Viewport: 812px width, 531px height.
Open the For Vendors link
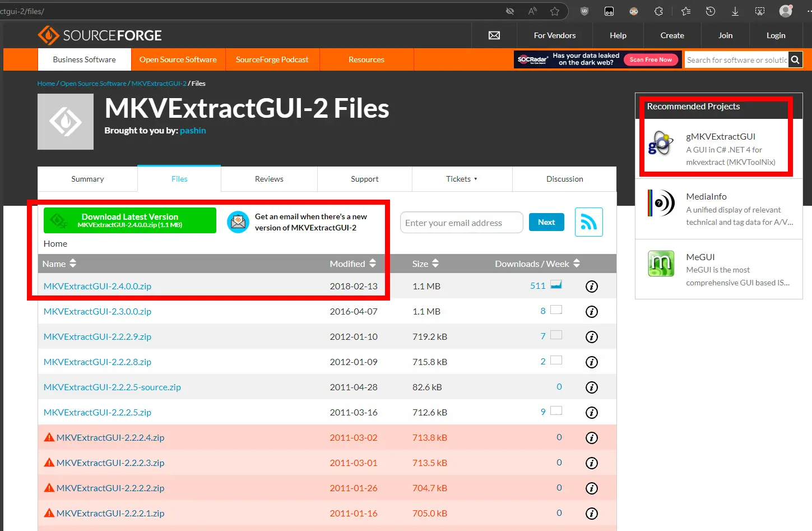[x=555, y=35]
